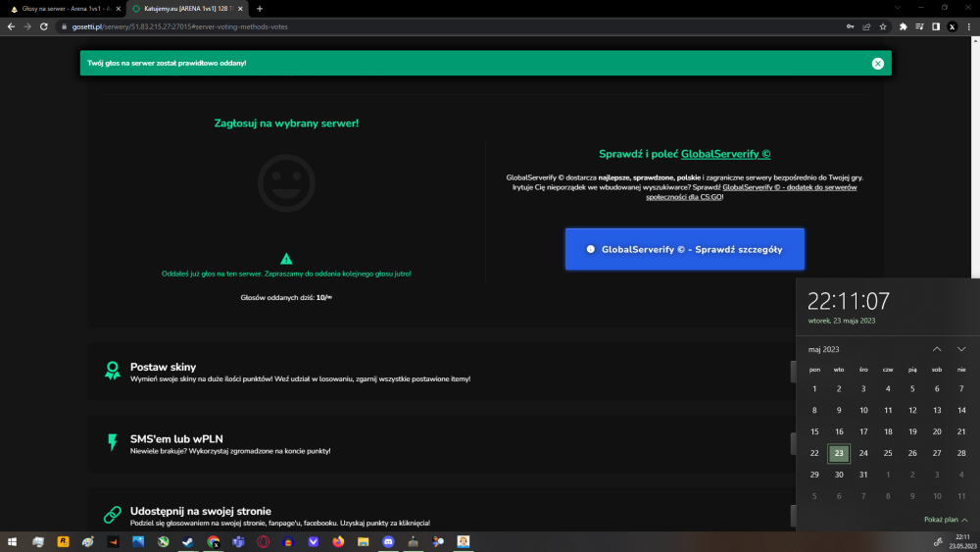Share this page icon in address bar

(866, 26)
